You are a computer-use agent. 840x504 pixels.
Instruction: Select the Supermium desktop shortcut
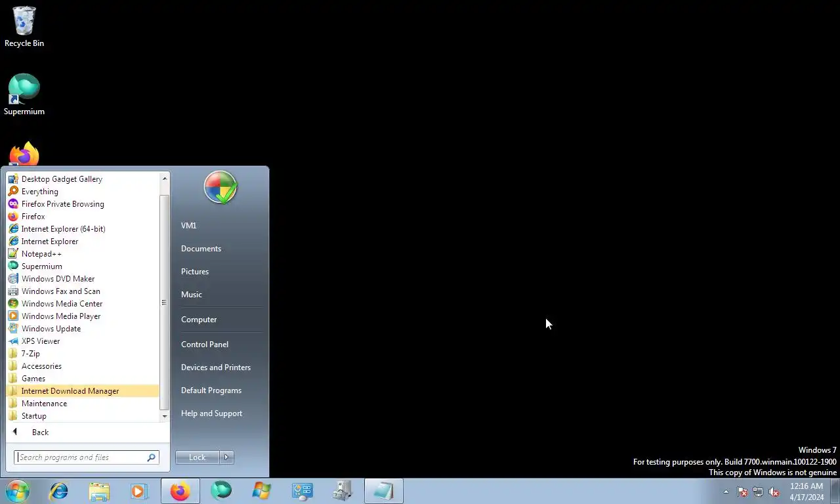pos(24,95)
